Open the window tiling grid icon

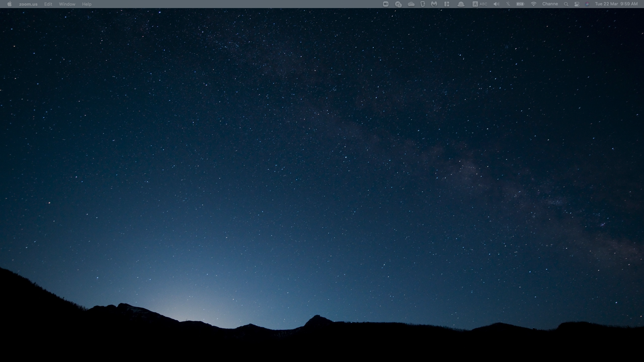pos(447,4)
